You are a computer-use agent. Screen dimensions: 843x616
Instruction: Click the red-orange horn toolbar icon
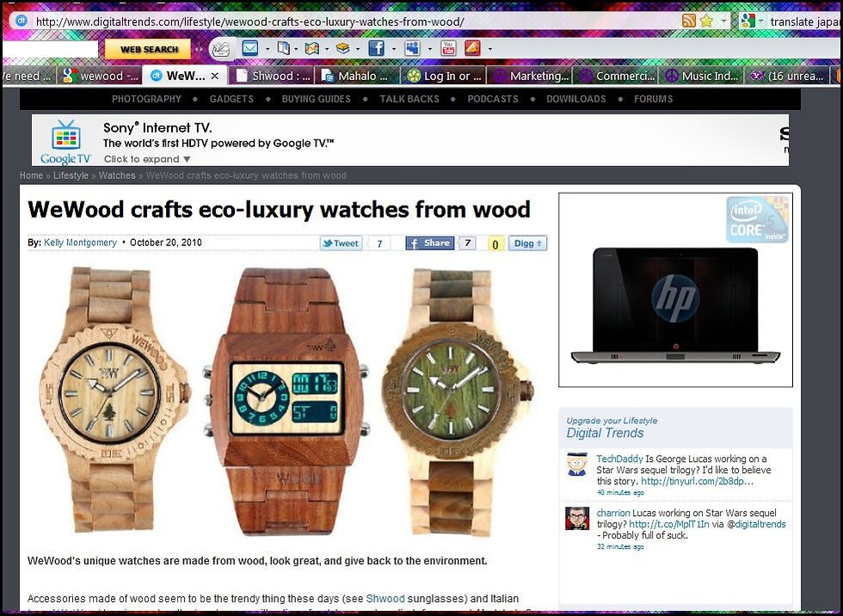pyautogui.click(x=472, y=48)
